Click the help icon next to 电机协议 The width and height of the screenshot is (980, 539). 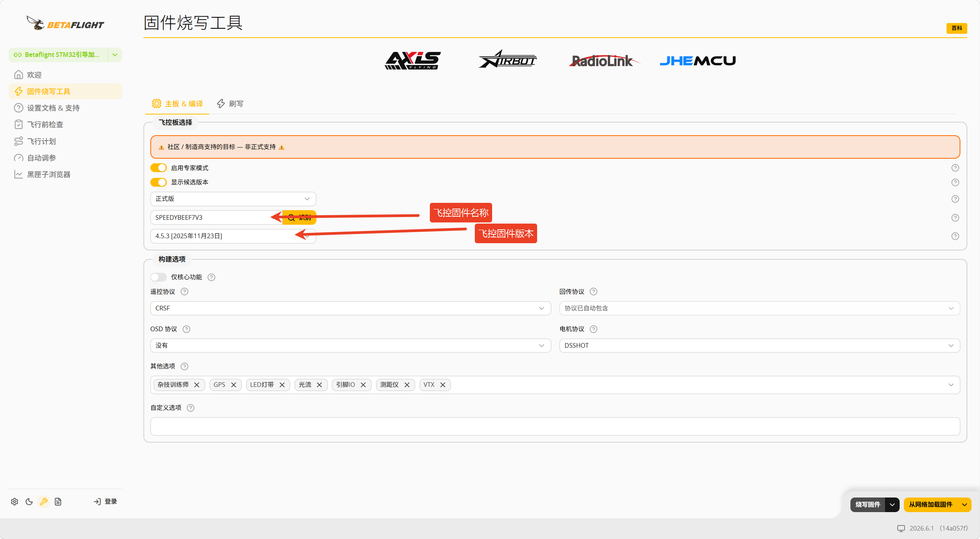coord(594,329)
